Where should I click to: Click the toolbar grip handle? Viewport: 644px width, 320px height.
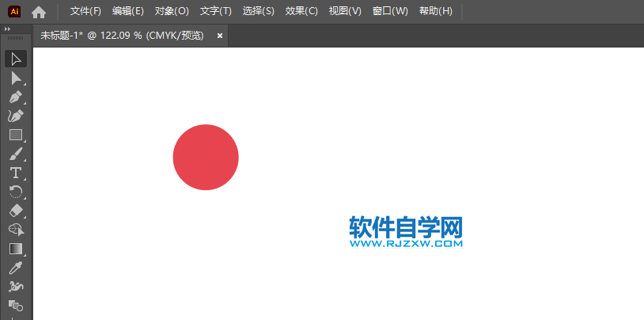(x=16, y=38)
